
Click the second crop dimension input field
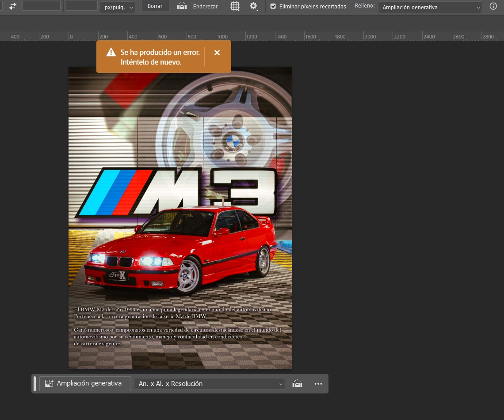pos(82,6)
